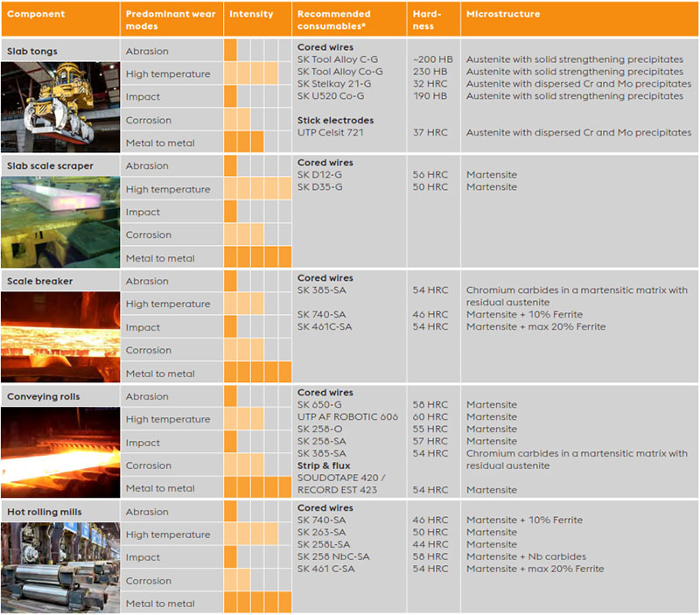Click 'SK Tool Alloy Co-G' consumable
700x615 pixels.
point(339,72)
